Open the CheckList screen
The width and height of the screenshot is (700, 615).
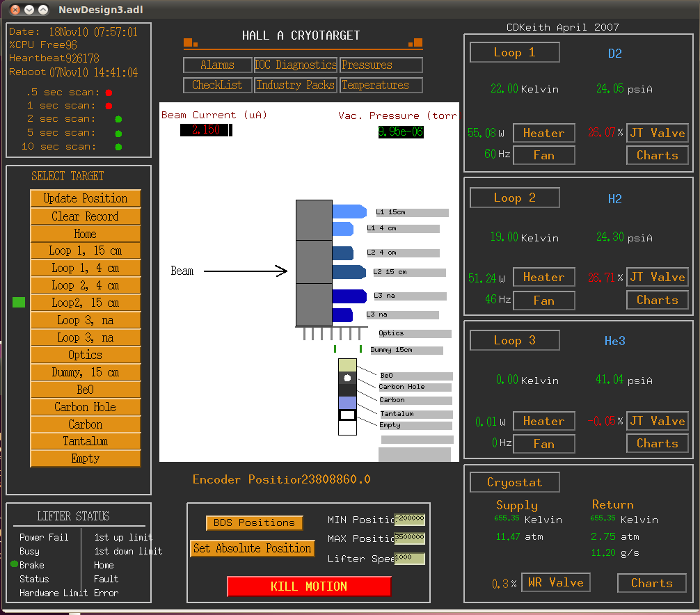pyautogui.click(x=217, y=85)
